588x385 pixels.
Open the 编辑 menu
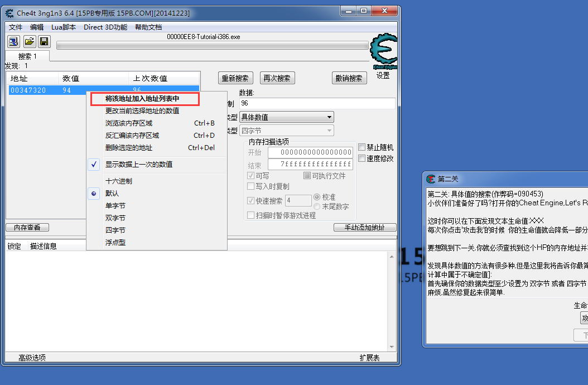[x=37, y=27]
